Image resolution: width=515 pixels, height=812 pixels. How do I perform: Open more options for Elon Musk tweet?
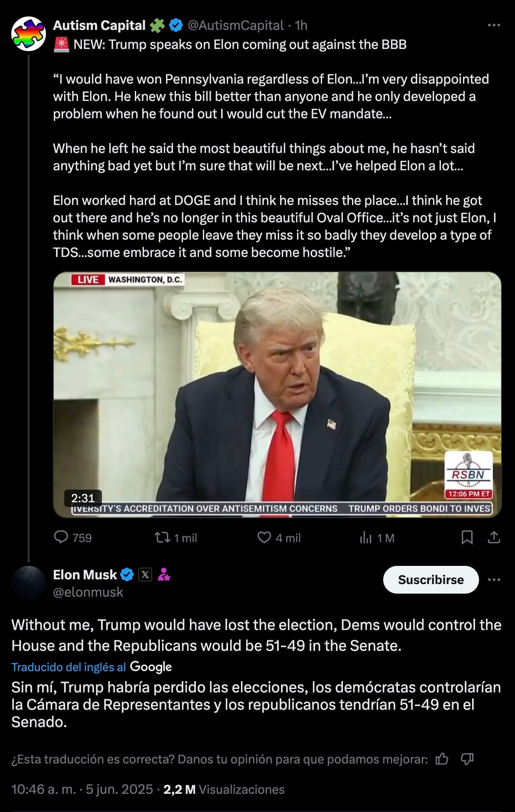coord(494,580)
